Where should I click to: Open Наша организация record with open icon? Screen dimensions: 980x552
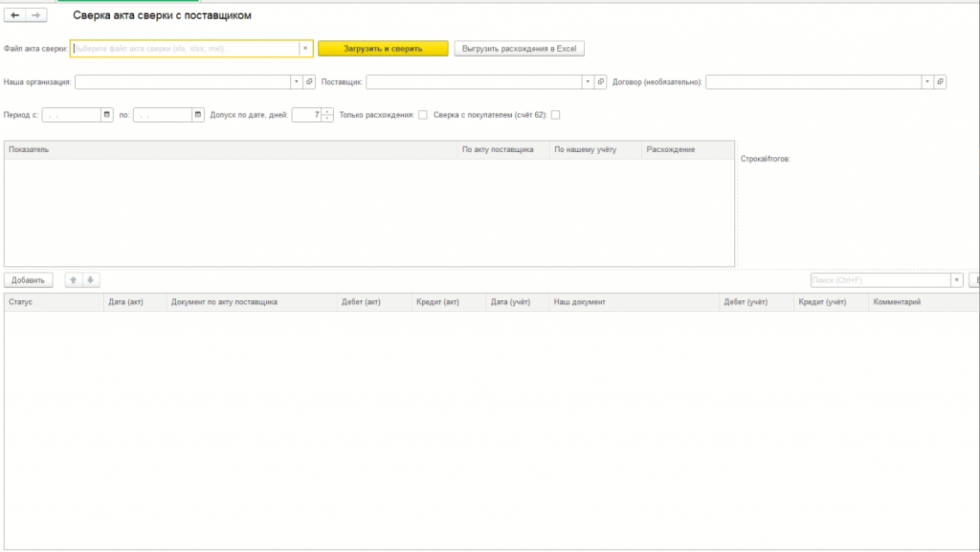(x=309, y=82)
